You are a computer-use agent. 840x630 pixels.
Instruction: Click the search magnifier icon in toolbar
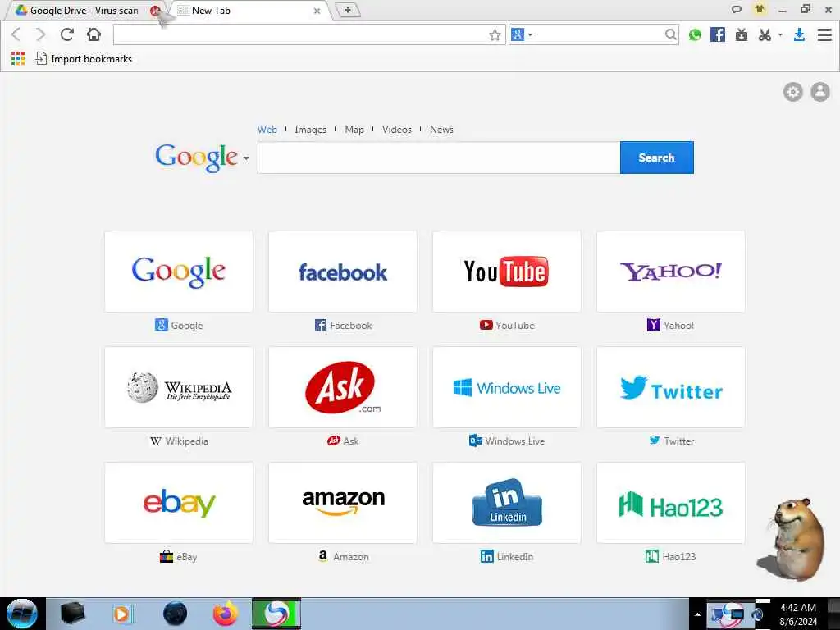point(670,34)
